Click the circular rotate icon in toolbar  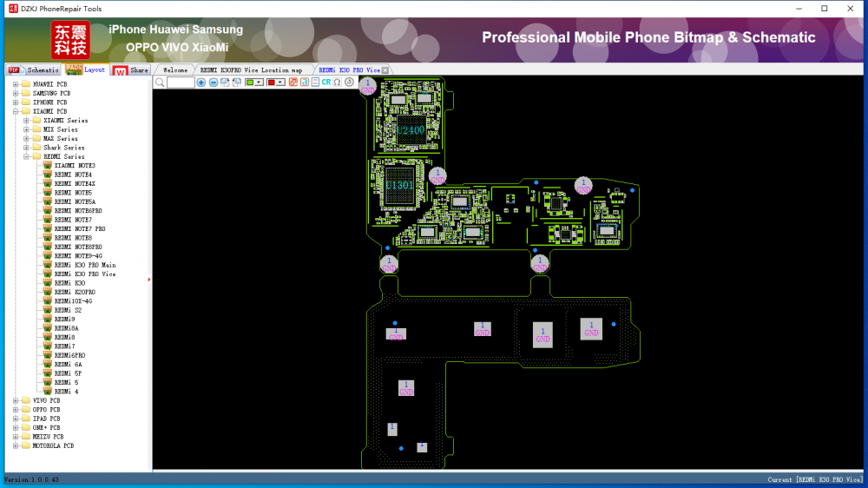pos(349,82)
